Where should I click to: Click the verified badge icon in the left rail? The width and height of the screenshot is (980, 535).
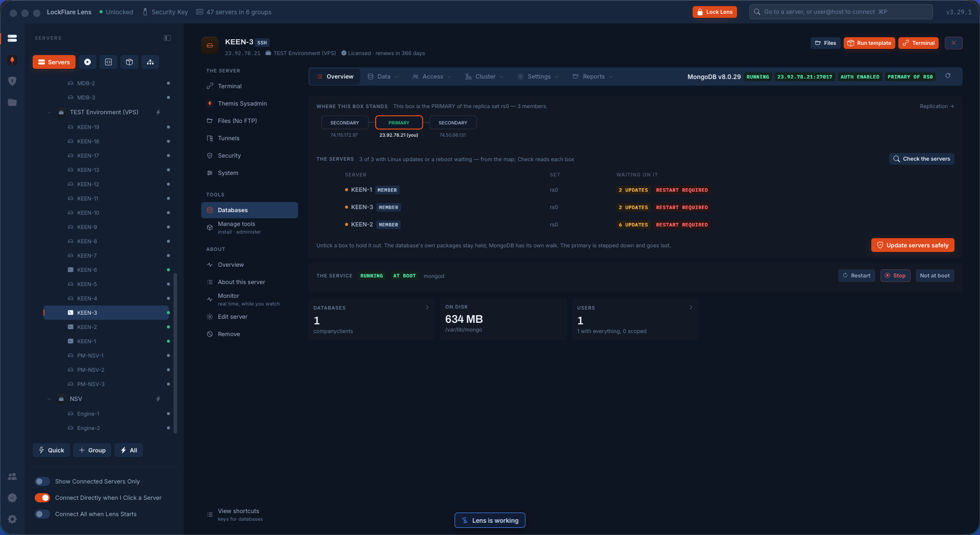coord(12,498)
